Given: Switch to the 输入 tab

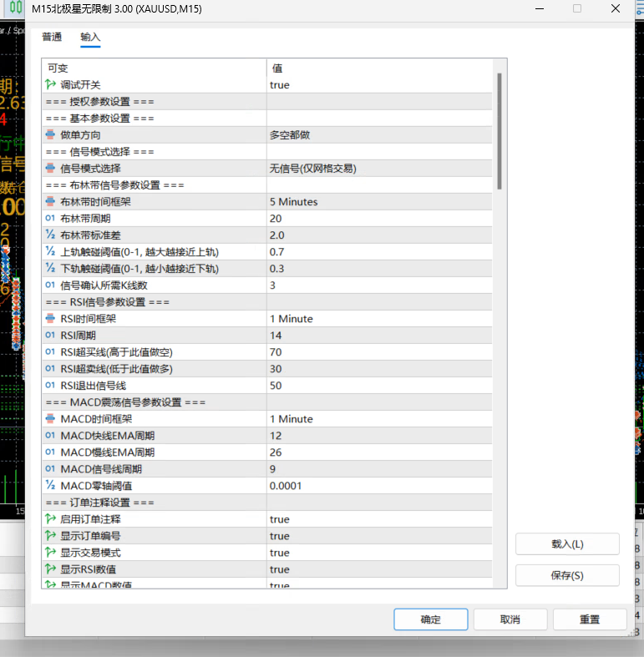Looking at the screenshot, I should pos(90,37).
